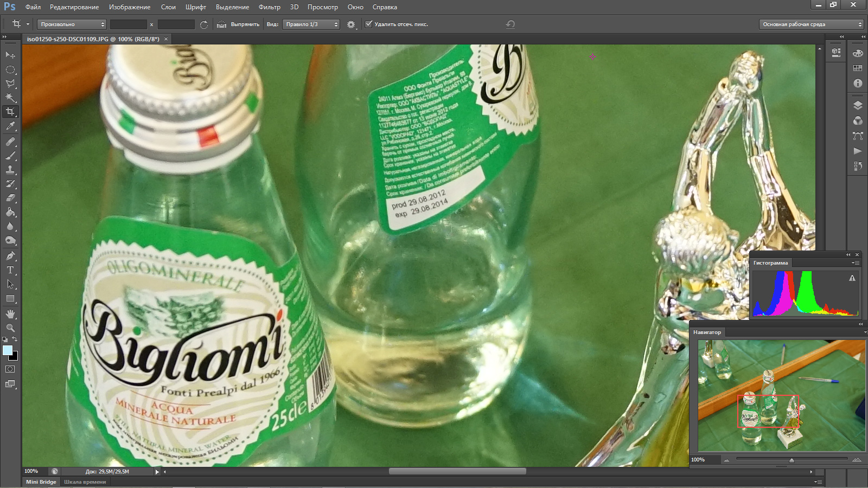Swap foreground and background colors
The height and width of the screenshot is (488, 868).
click(15, 339)
